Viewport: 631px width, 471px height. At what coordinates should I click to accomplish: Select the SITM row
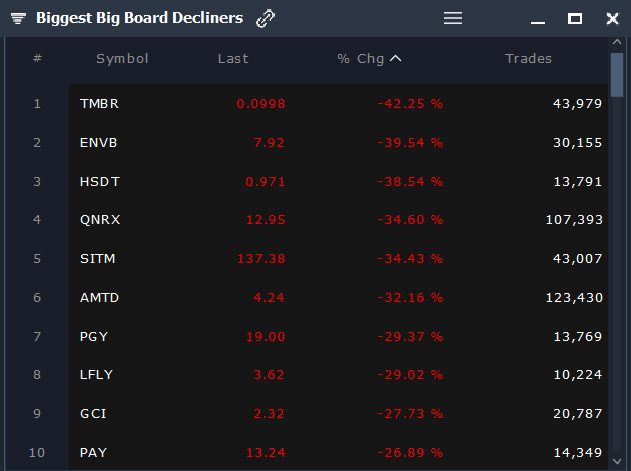338,258
